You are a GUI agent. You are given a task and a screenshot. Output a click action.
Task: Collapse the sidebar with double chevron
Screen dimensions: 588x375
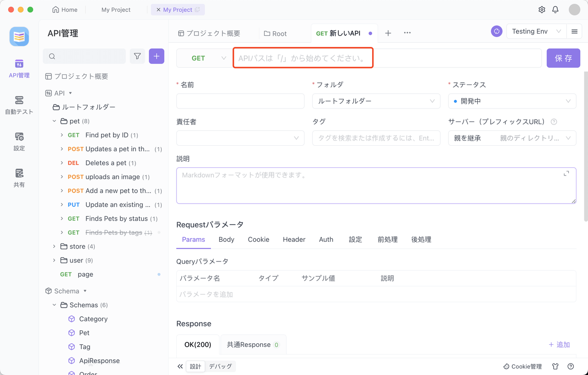click(180, 366)
